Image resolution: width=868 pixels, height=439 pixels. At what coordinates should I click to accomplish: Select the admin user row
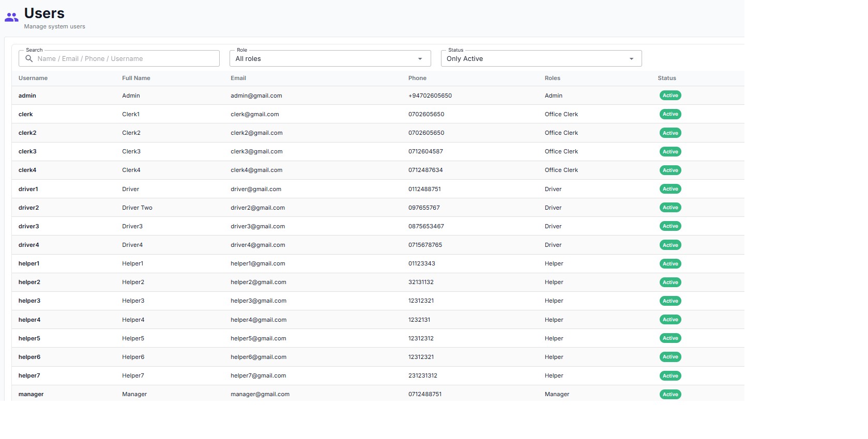(27, 96)
